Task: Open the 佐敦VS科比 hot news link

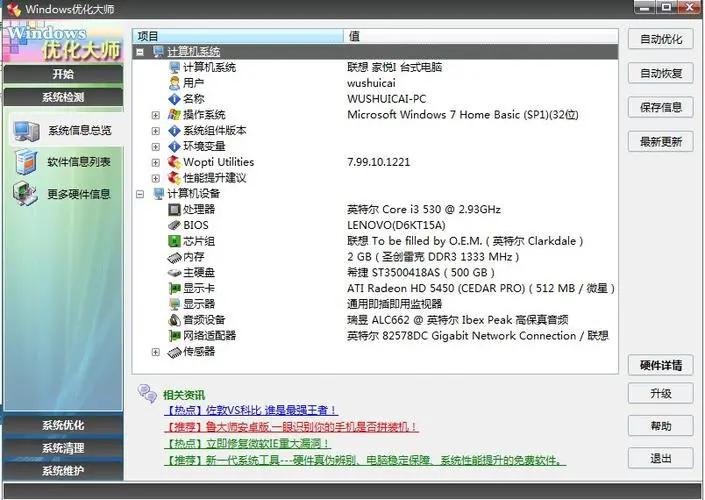Action: 251,410
